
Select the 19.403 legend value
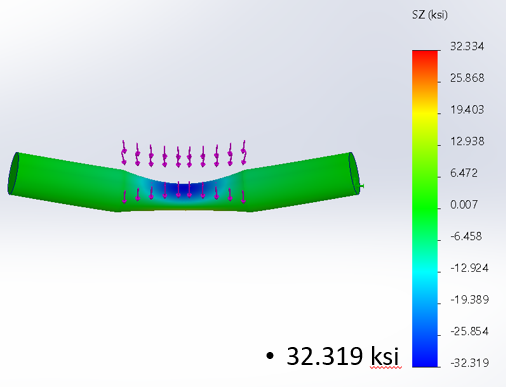coord(467,110)
